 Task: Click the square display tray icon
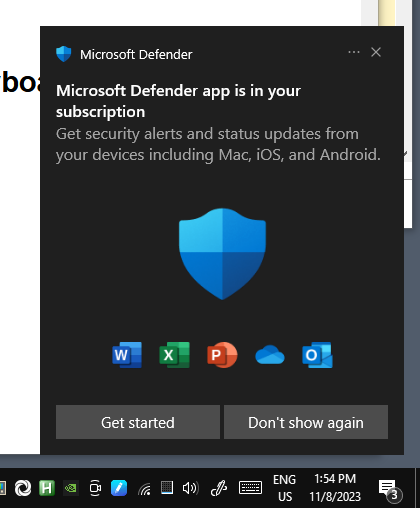point(167,488)
